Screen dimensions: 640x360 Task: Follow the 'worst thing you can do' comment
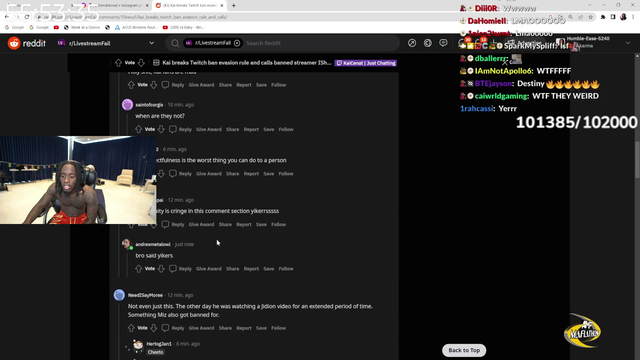coord(286,174)
